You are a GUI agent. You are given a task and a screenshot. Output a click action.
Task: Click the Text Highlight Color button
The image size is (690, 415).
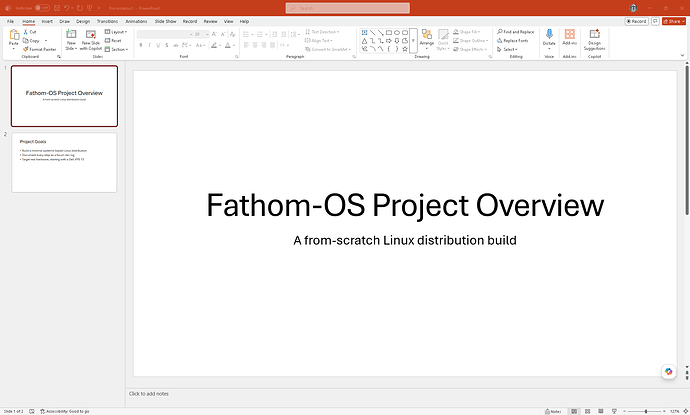pos(214,45)
